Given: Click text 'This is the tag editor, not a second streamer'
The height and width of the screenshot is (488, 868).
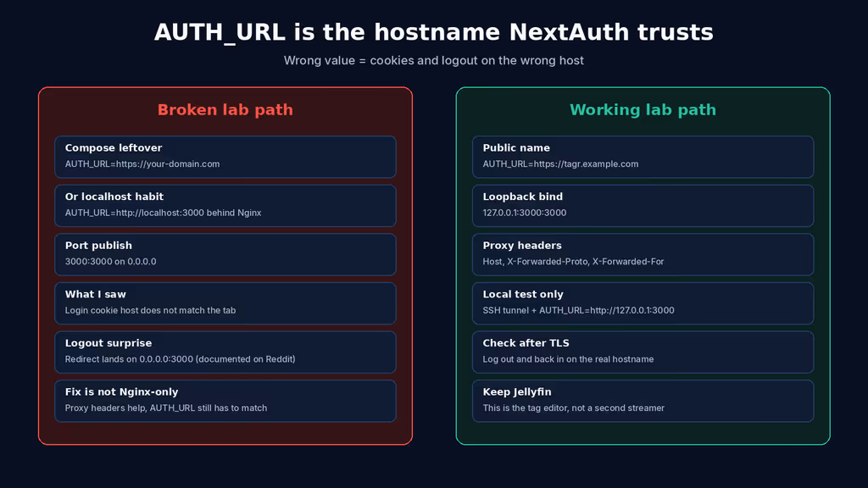Looking at the screenshot, I should click(574, 408).
